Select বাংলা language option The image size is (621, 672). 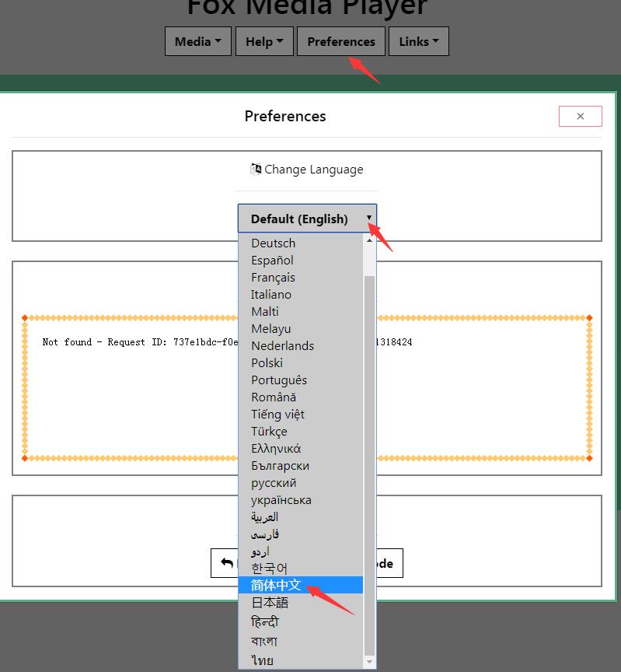(x=300, y=641)
